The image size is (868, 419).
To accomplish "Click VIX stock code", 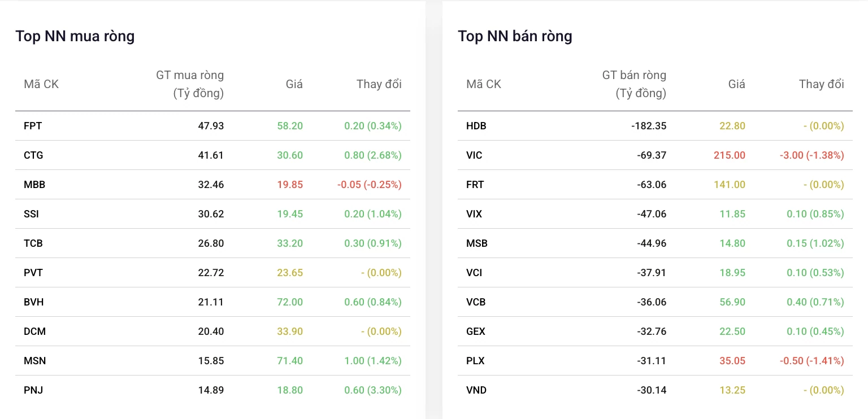I will [x=474, y=214].
